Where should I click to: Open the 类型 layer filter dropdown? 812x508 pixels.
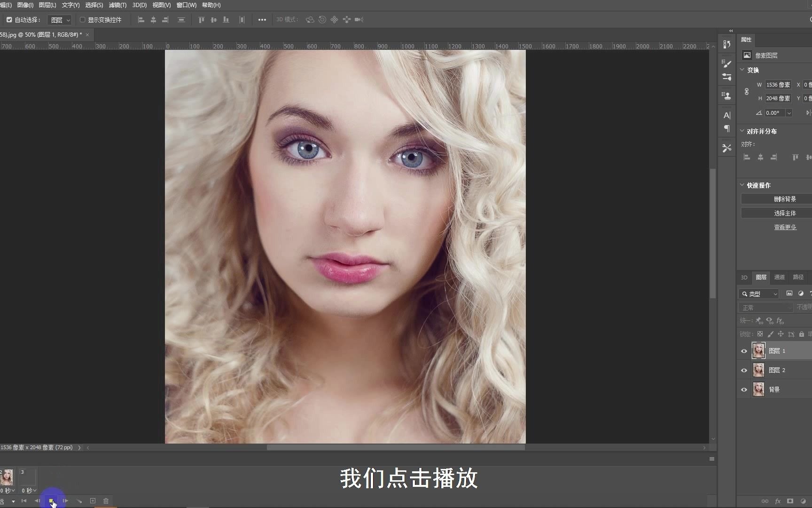tap(758, 294)
